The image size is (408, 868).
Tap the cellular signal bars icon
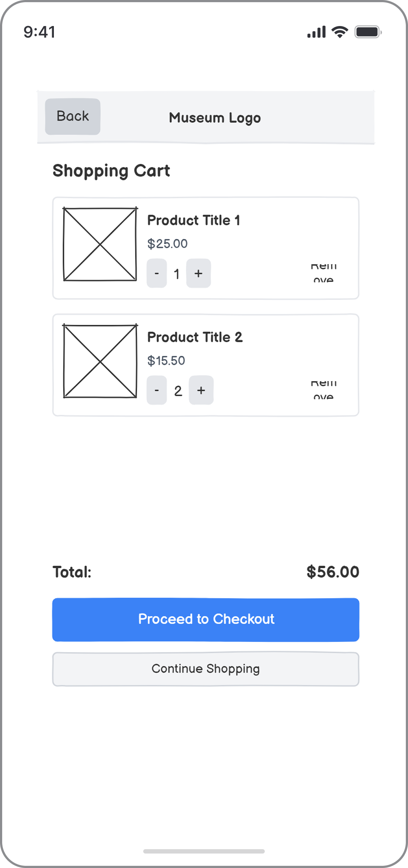pyautogui.click(x=316, y=32)
